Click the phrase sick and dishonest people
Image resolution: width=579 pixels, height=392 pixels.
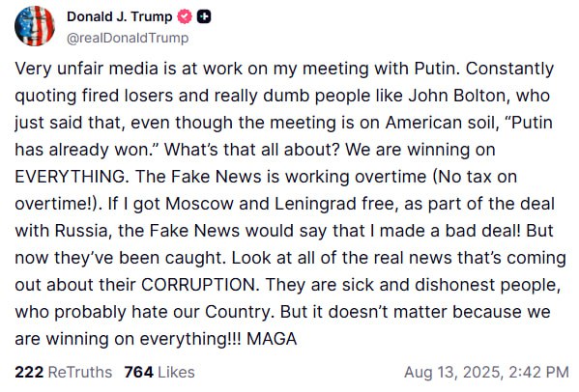point(449,286)
